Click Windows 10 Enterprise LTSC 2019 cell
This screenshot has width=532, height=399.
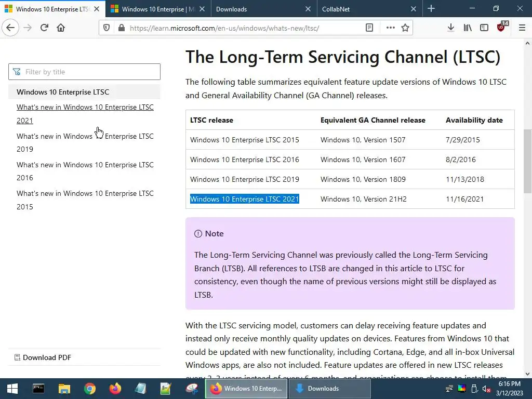tap(245, 179)
